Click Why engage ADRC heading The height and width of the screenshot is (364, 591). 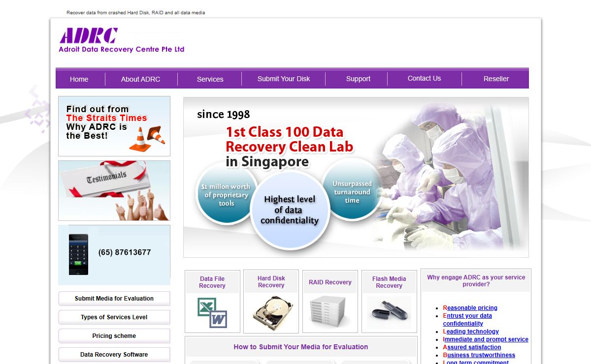476,281
